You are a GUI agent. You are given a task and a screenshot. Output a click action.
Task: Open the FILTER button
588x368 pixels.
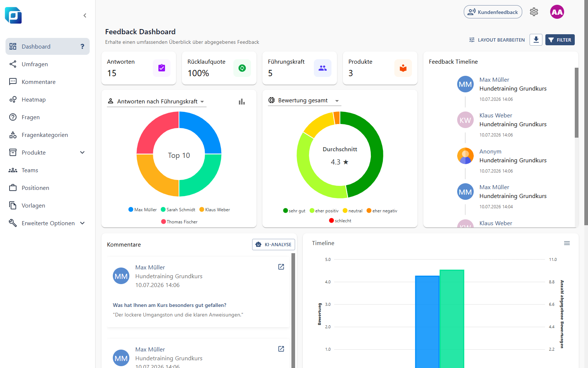560,40
